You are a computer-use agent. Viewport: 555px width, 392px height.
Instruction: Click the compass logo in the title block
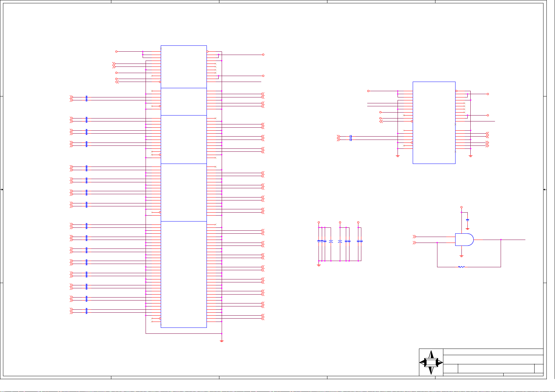(x=431, y=362)
